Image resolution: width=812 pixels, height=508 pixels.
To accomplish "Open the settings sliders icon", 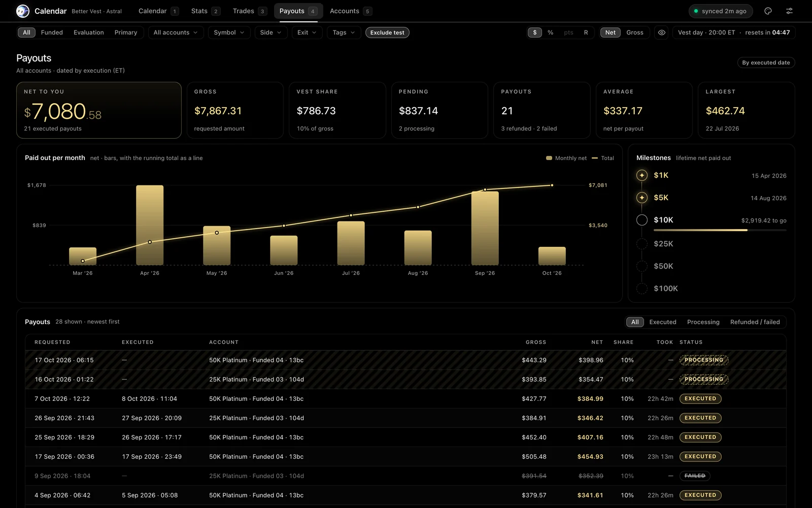I will tap(789, 11).
